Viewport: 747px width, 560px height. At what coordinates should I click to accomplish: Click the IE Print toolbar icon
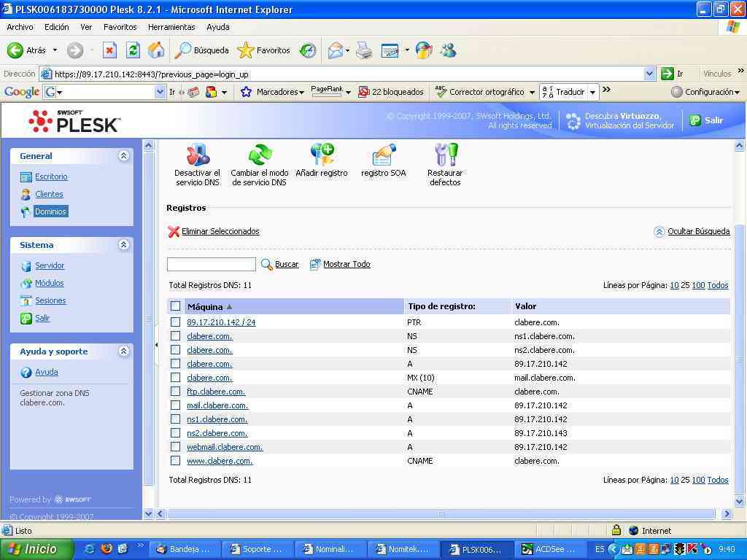[x=365, y=50]
